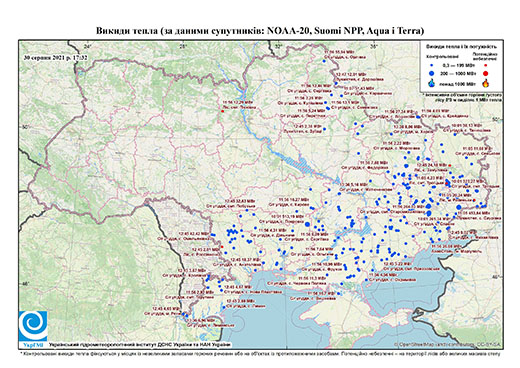
Task: Click the legend heading text
Action: [x=462, y=46]
